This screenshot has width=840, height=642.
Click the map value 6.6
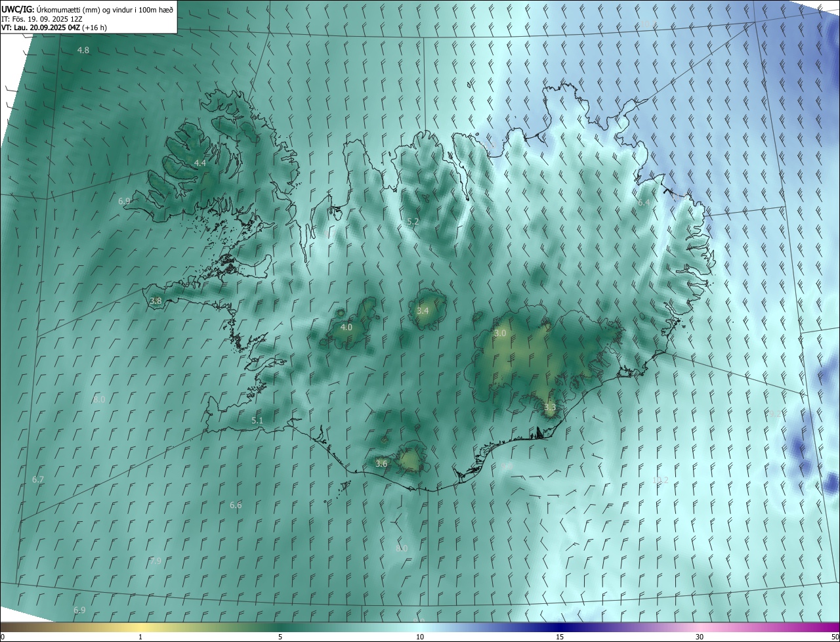pyautogui.click(x=236, y=505)
